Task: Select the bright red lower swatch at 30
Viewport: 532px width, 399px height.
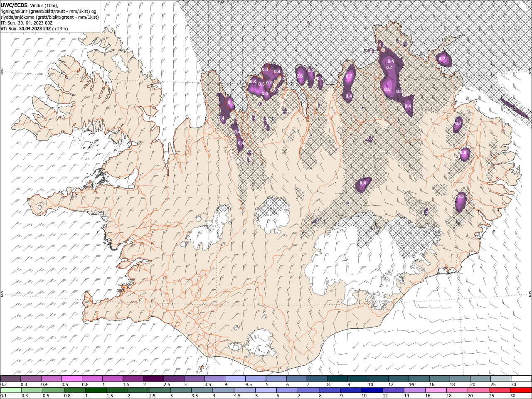Action: tap(521, 390)
